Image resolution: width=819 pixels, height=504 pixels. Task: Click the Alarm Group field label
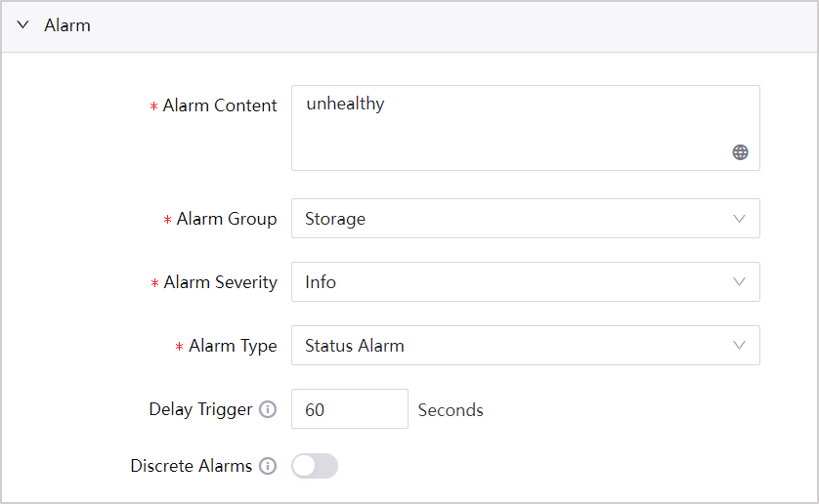click(x=227, y=219)
